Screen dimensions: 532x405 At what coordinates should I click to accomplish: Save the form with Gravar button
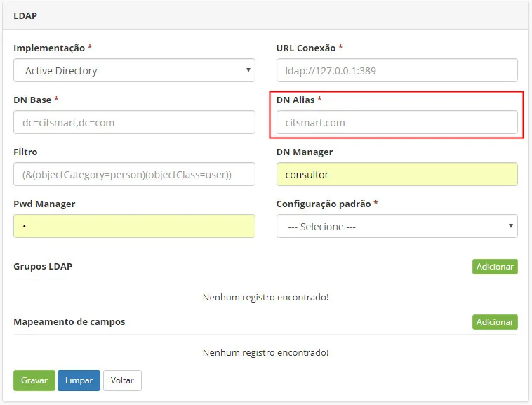[34, 380]
